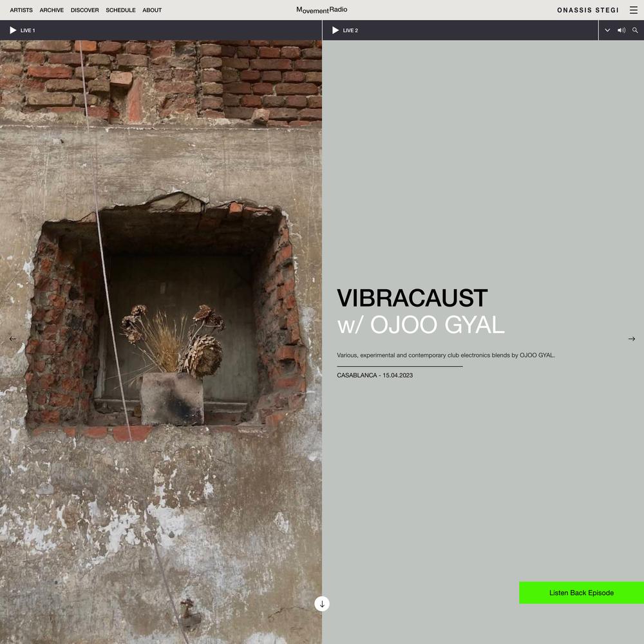
Task: Open the About menu
Action: pos(152,10)
